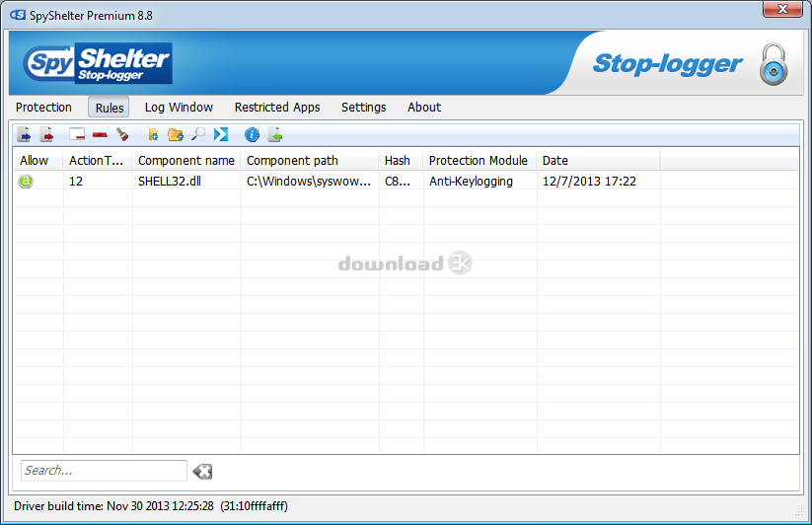Click the SpyShelter Stop-logger logo
The height and width of the screenshot is (525, 812).
coord(98,63)
